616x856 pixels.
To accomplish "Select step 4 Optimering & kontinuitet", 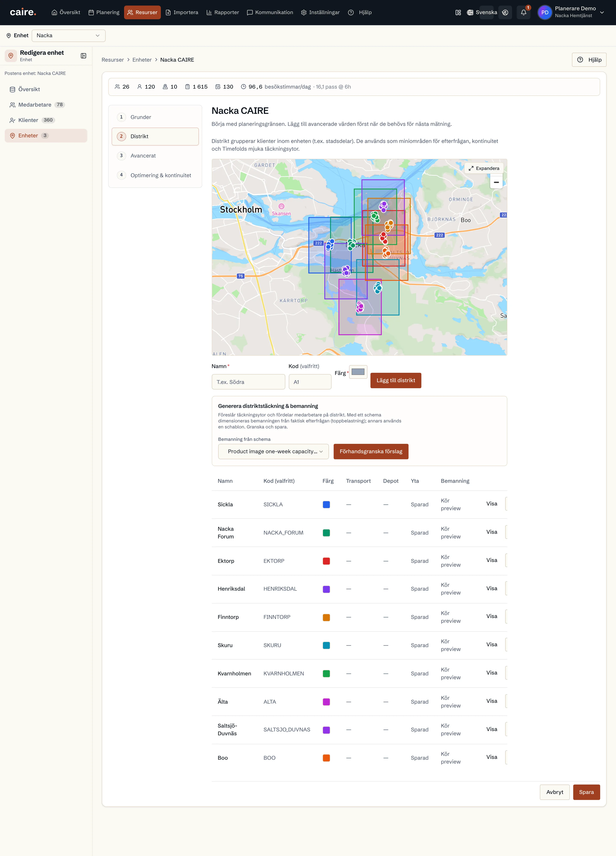I will click(x=155, y=175).
